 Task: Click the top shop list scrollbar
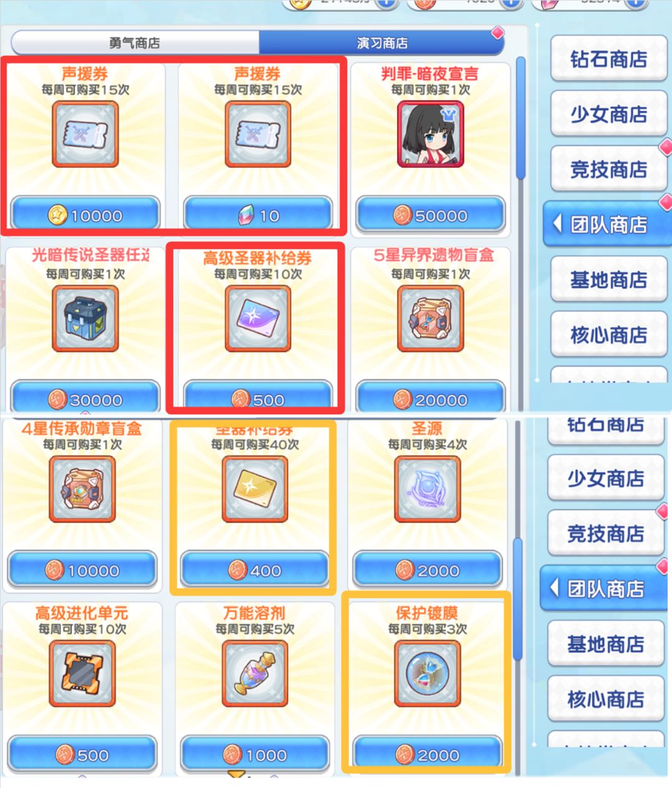[x=521, y=119]
